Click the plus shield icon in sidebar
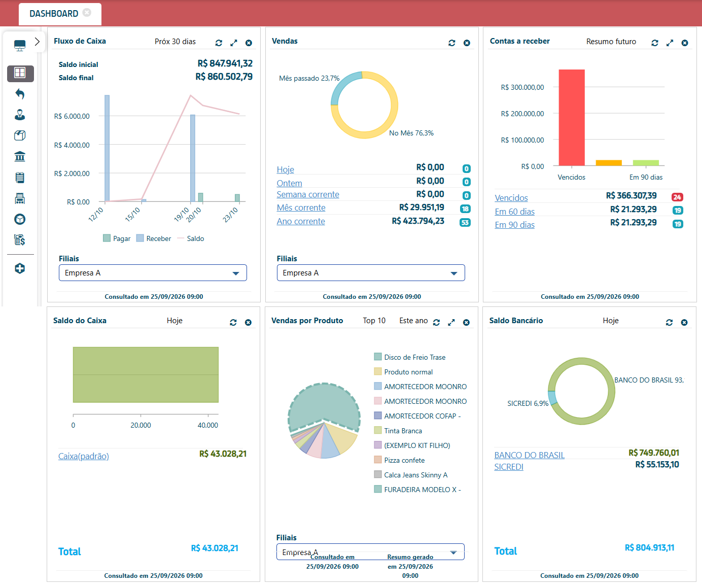 click(20, 268)
